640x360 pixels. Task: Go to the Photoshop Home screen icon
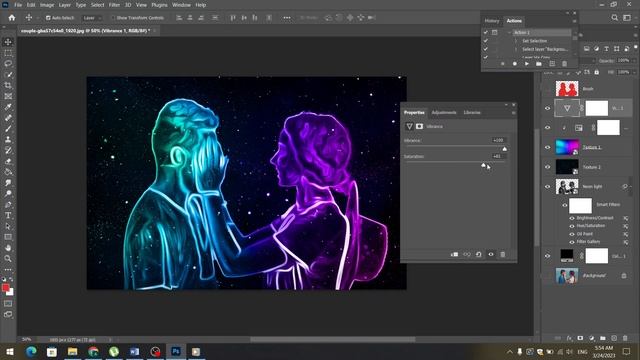click(12, 18)
